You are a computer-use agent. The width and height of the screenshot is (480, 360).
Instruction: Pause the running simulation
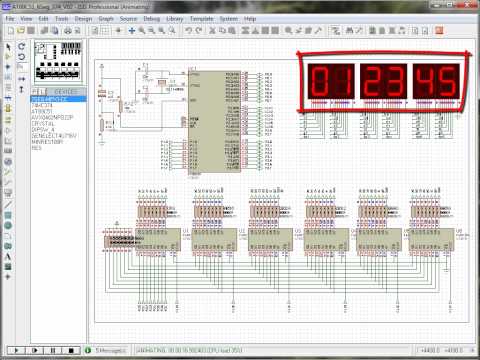[x=53, y=350]
